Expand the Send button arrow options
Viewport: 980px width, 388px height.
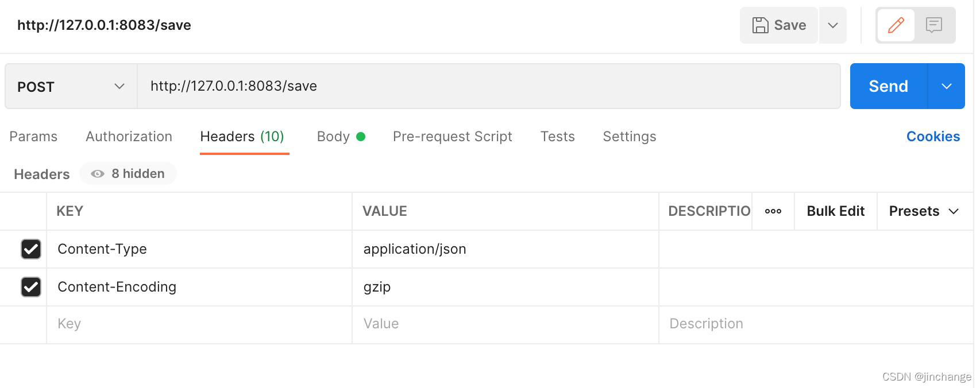[x=947, y=86]
